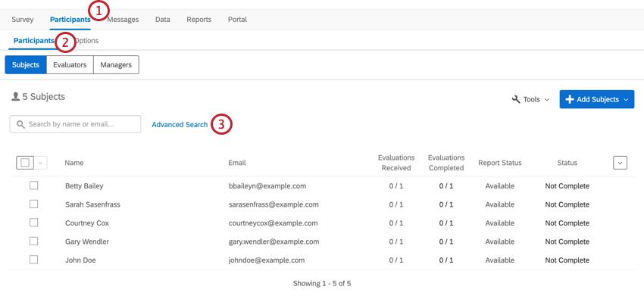Click Courtney Cox's Available report status
Screen dimensions: 644x296
[x=500, y=223]
